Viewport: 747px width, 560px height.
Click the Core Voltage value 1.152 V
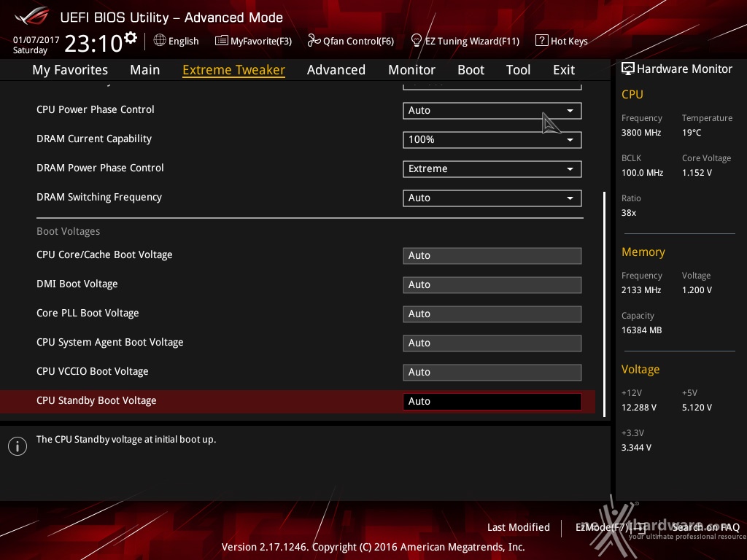pyautogui.click(x=697, y=173)
